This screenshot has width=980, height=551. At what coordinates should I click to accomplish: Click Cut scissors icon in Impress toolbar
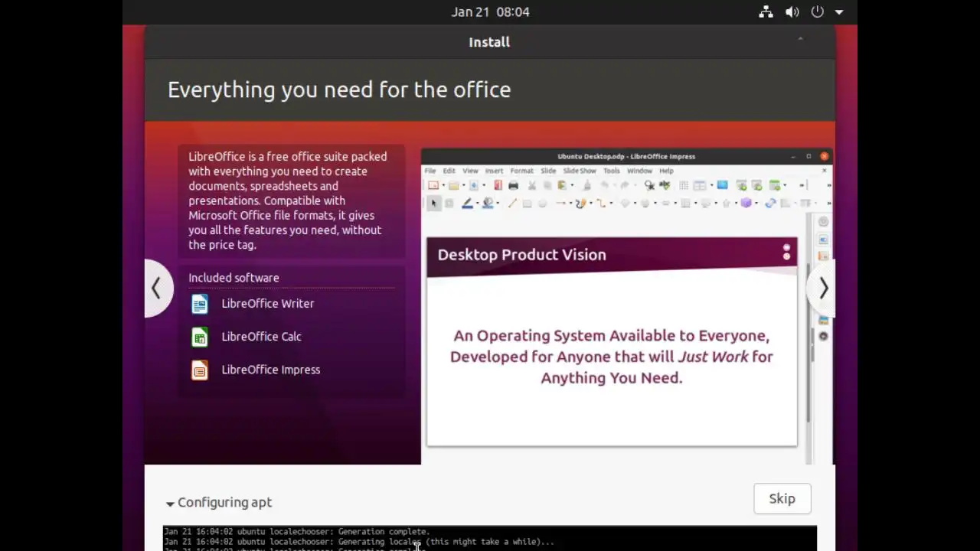pos(532,185)
